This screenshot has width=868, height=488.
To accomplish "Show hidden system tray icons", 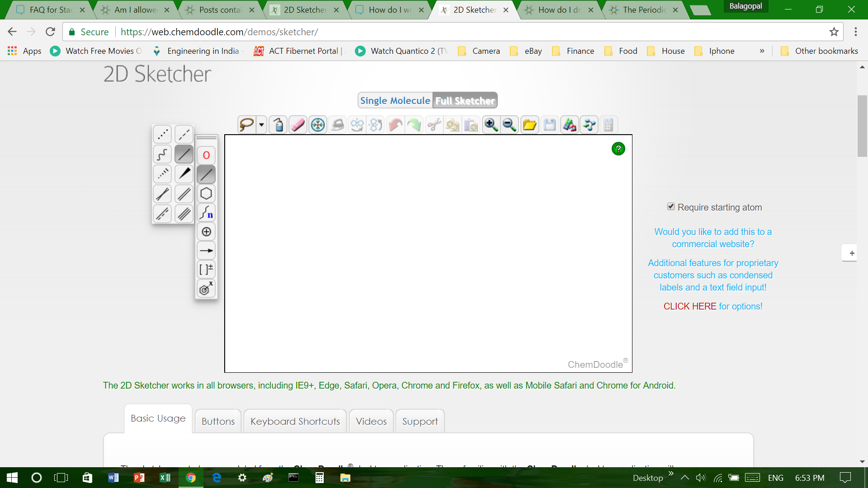I will click(x=684, y=478).
